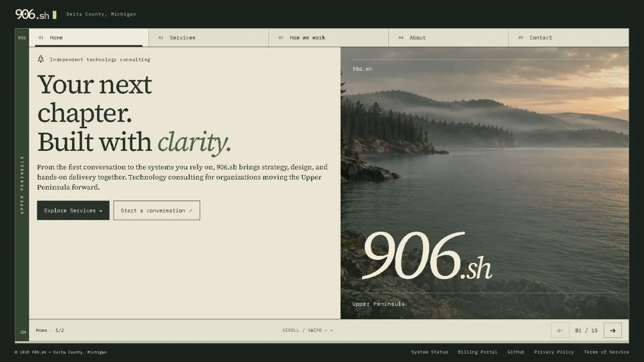Click the 01 / 15 slide counter

[x=586, y=330]
